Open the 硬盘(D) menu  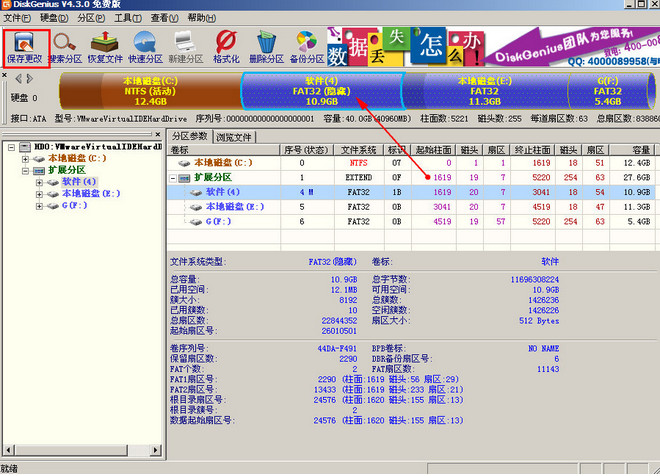pos(54,18)
